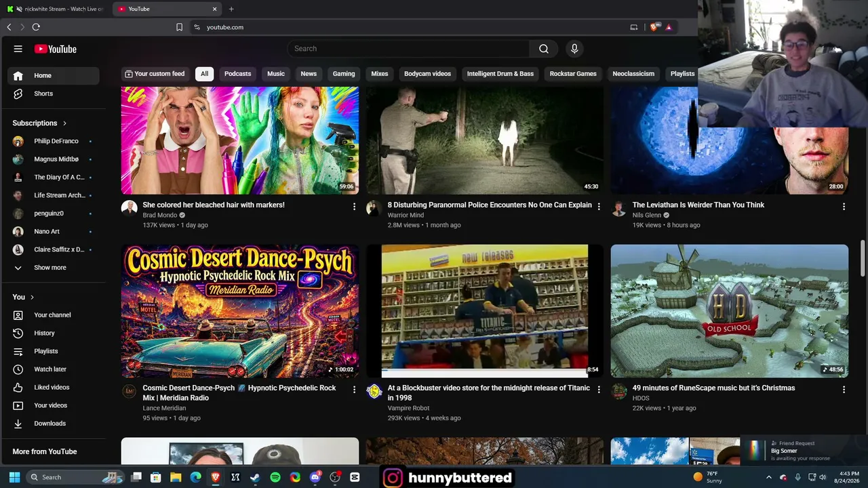Select the Gaming filter chip

[344, 73]
